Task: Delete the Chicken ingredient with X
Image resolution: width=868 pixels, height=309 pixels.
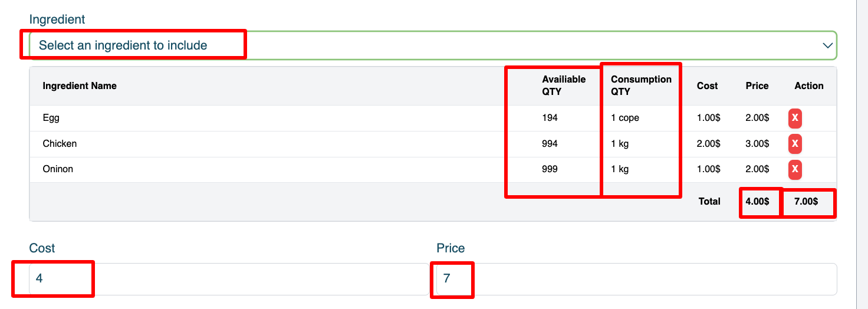Action: [x=795, y=143]
